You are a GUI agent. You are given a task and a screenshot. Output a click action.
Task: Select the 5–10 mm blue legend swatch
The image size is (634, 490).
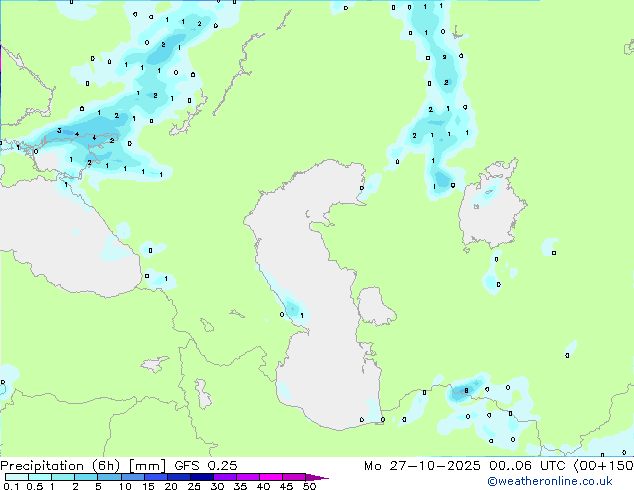[x=109, y=477]
